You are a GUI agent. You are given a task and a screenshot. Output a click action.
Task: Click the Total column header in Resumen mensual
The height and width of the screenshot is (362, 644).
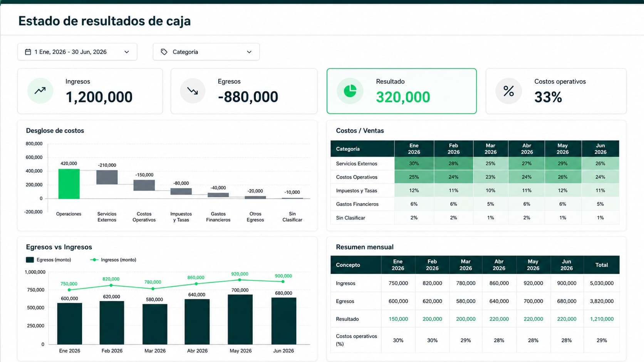[602, 265]
